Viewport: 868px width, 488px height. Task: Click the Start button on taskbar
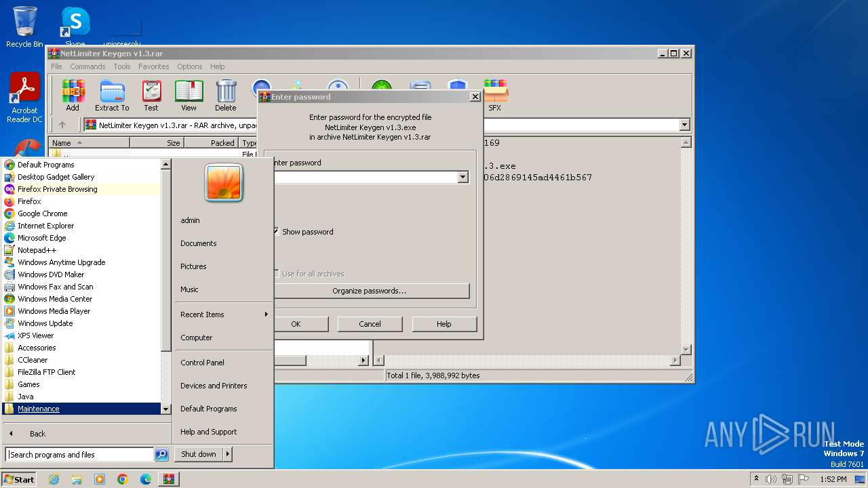(x=19, y=479)
